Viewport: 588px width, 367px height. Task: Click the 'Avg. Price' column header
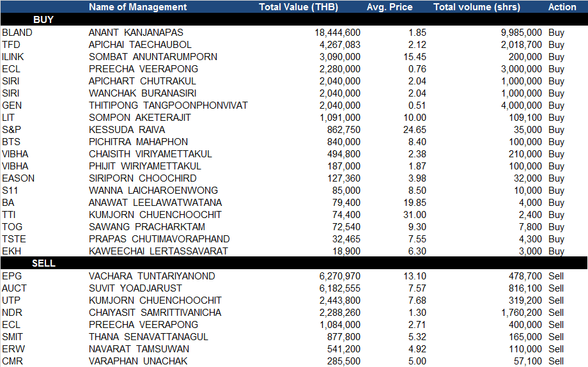tap(390, 7)
